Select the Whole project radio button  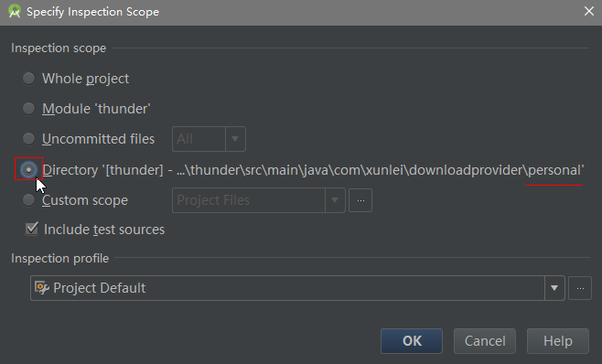(28, 79)
